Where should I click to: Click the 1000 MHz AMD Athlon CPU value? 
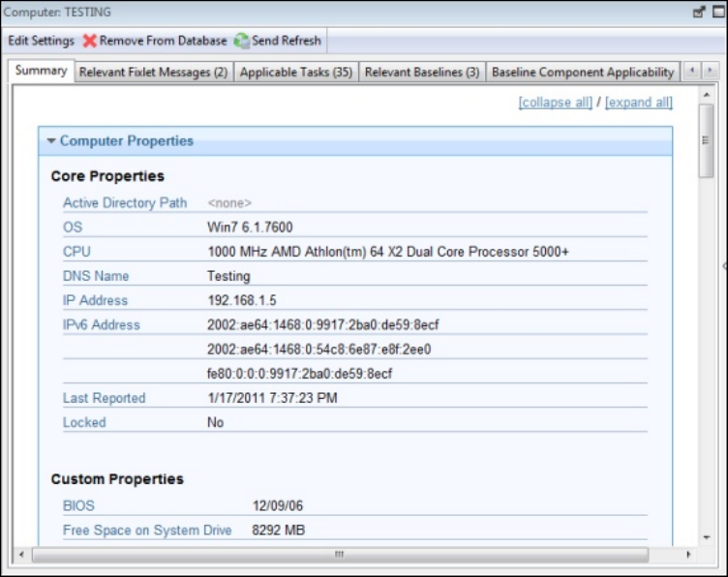(x=388, y=252)
